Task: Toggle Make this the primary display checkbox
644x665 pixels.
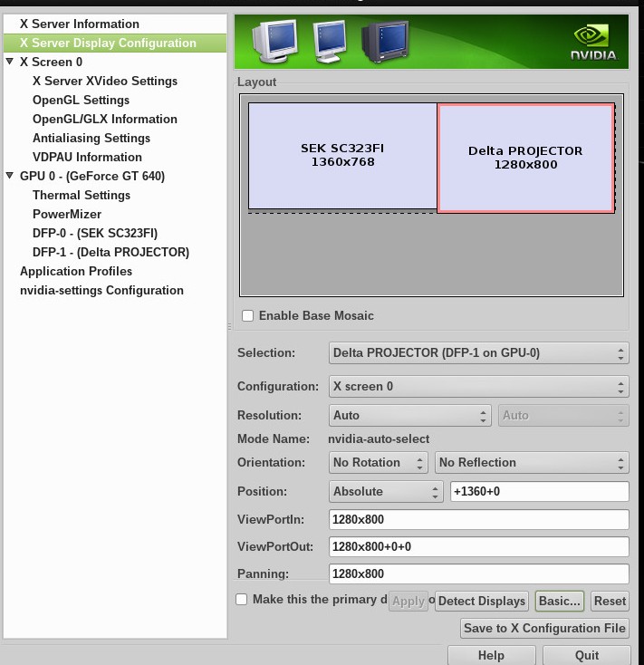Action: pyautogui.click(x=242, y=599)
